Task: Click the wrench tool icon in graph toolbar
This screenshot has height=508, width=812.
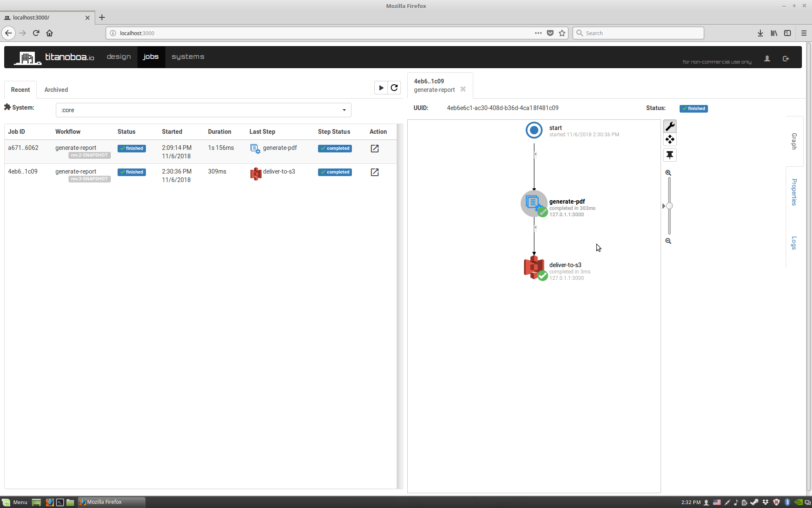Action: [x=669, y=126]
